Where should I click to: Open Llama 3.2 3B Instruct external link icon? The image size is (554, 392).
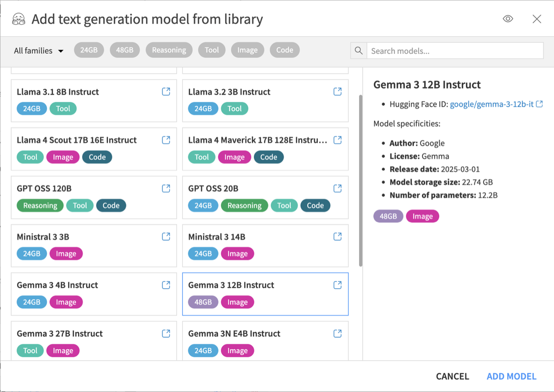coord(337,92)
